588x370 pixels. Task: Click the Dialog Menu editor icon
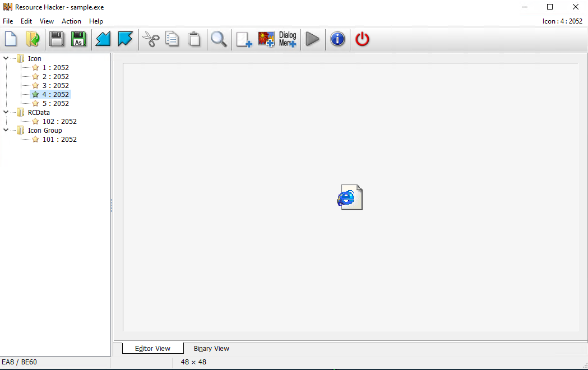[x=288, y=39]
